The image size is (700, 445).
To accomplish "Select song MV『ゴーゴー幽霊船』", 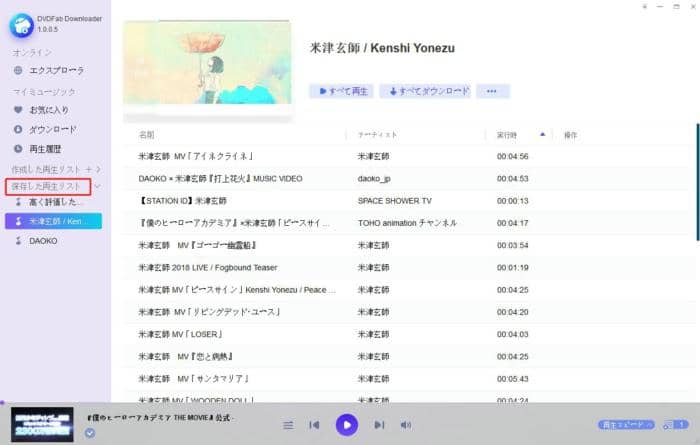I will point(197,245).
